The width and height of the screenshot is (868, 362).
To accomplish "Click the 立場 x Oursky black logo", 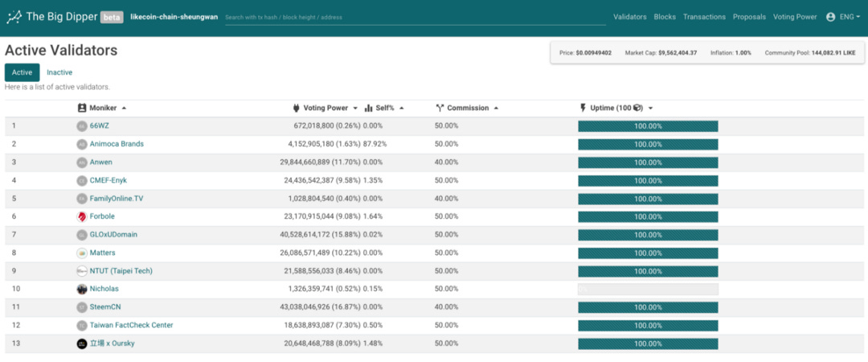I will pos(82,343).
